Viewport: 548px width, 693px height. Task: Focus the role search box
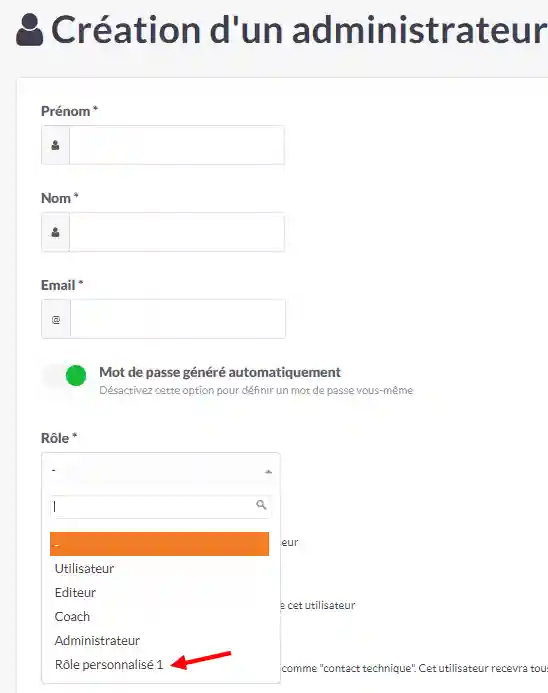click(x=160, y=506)
